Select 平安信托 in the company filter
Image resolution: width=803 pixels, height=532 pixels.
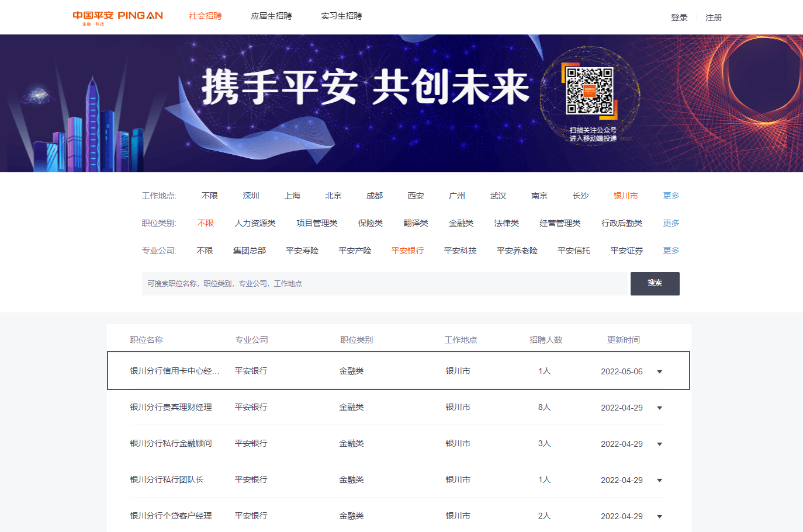tap(574, 251)
